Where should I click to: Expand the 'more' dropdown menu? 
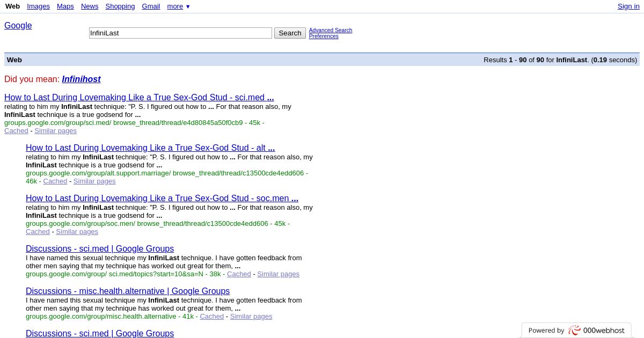point(178,6)
